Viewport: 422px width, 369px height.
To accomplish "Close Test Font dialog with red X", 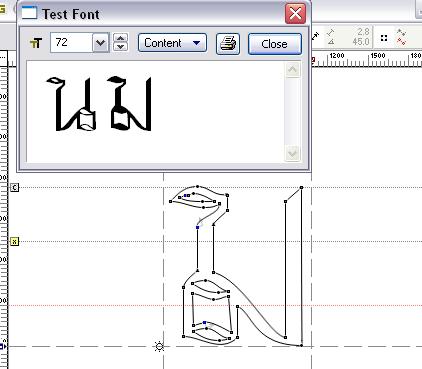I will click(295, 14).
